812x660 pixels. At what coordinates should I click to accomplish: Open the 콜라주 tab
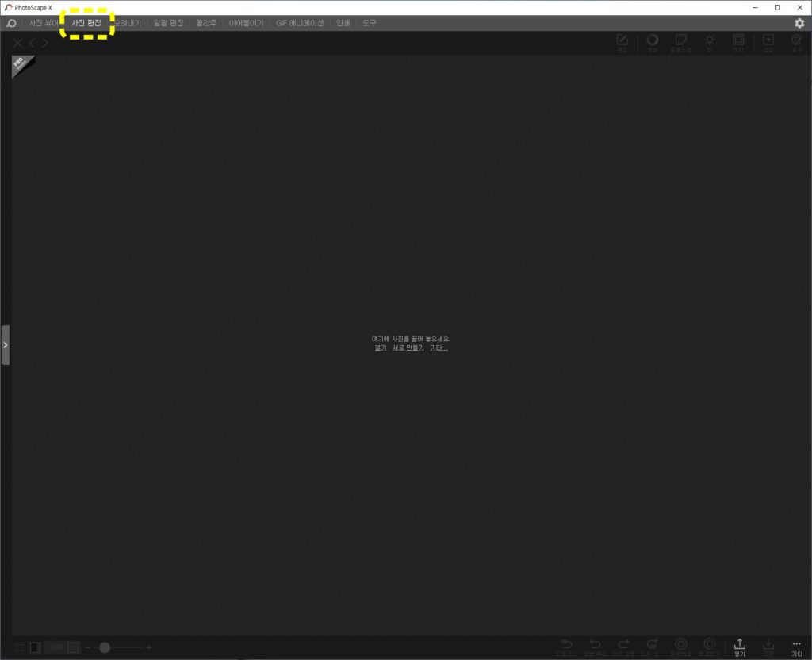(x=206, y=23)
